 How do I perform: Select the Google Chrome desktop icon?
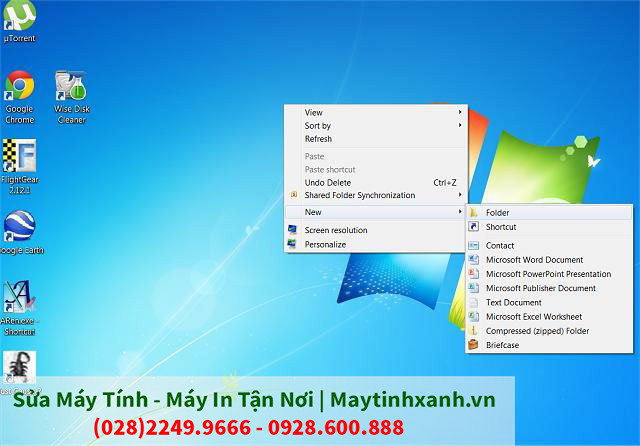[19, 97]
